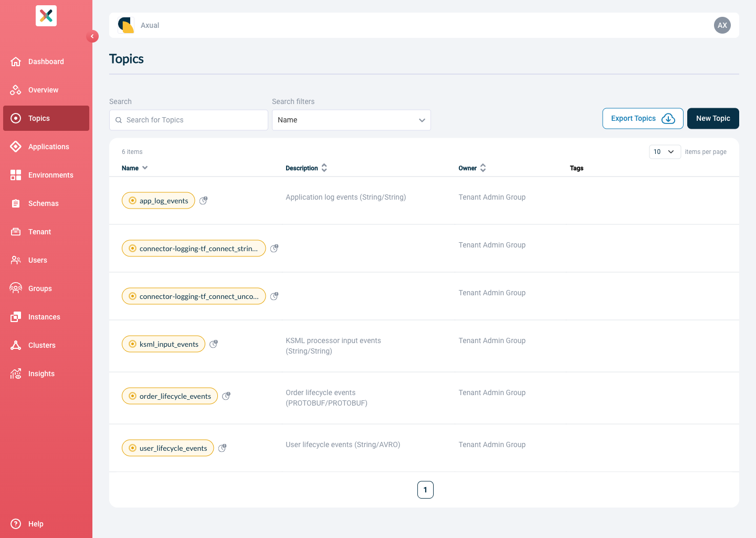Sort topics by the Name column
This screenshot has width=756, height=538.
click(135, 168)
